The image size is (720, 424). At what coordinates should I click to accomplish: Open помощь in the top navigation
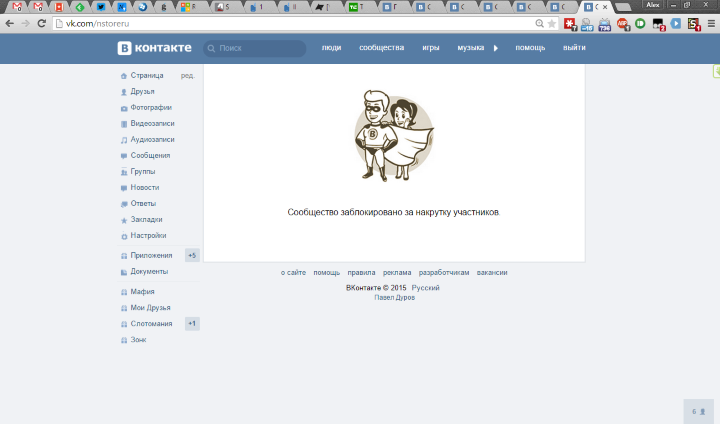(530, 48)
